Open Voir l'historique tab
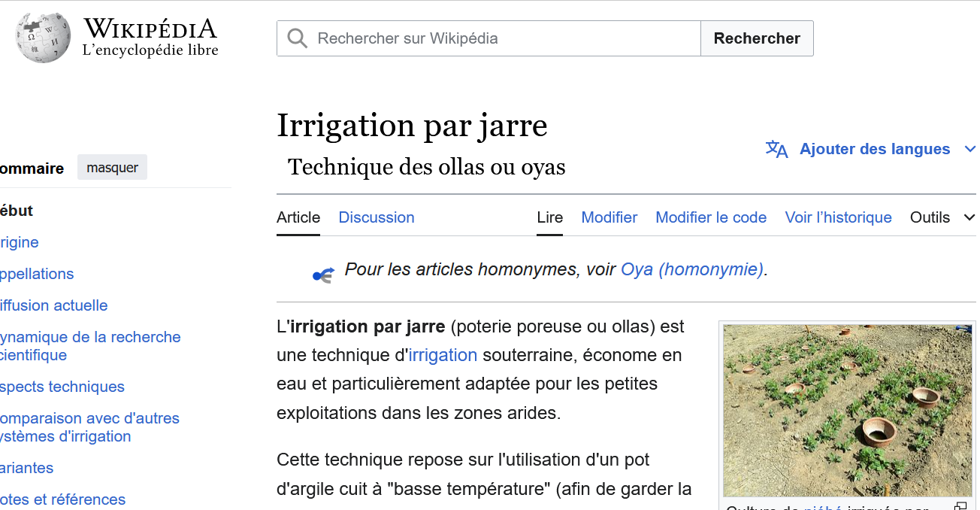The height and width of the screenshot is (510, 980). point(838,217)
